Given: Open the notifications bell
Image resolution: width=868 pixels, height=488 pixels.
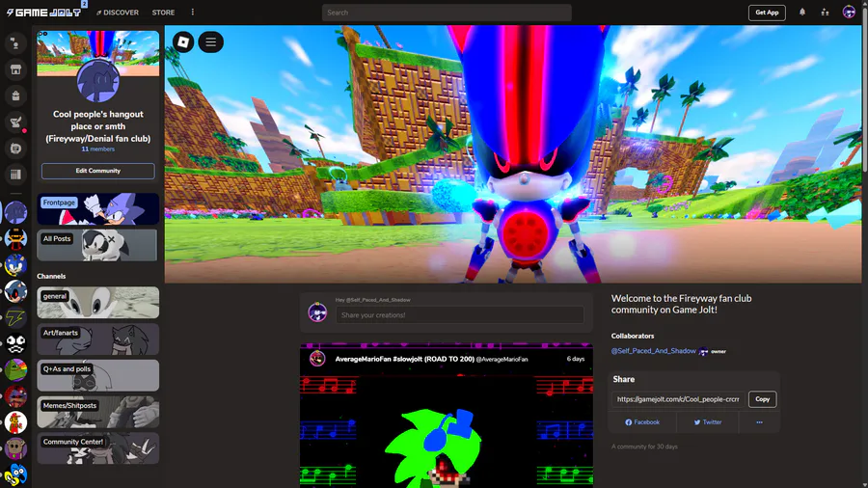Looking at the screenshot, I should [x=802, y=13].
